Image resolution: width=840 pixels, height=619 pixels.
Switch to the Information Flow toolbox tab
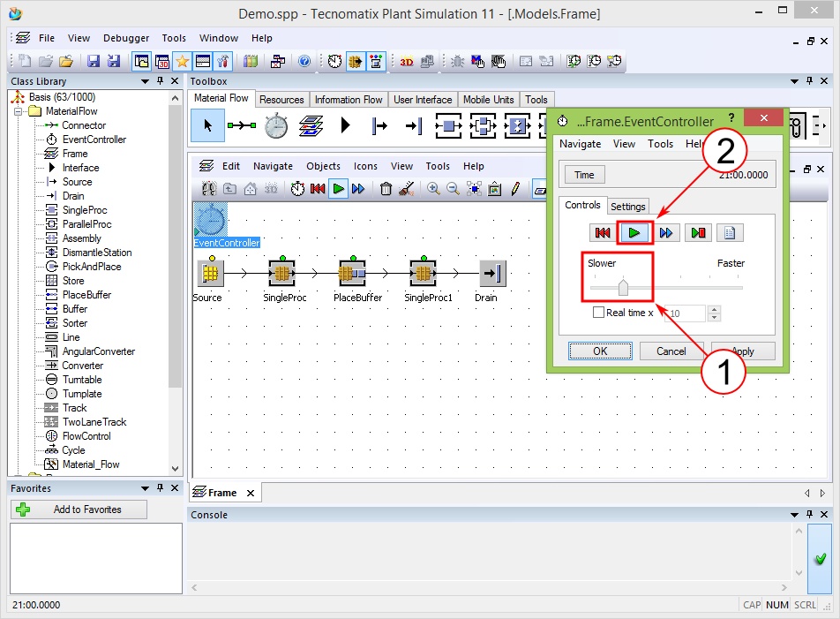pyautogui.click(x=349, y=100)
